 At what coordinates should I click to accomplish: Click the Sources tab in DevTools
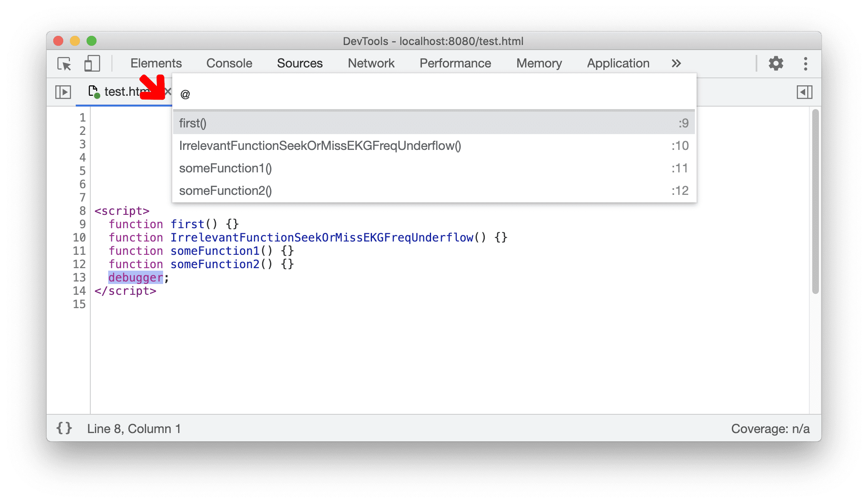299,63
